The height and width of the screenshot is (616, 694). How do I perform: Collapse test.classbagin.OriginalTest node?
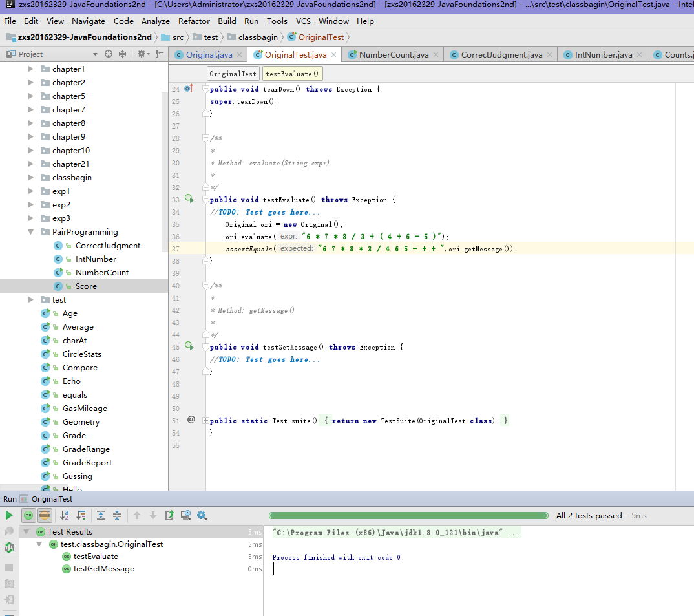[x=39, y=544]
